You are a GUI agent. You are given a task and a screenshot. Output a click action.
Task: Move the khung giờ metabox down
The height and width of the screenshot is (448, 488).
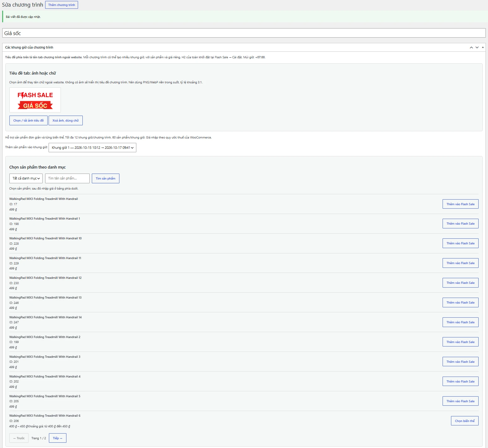(x=477, y=47)
